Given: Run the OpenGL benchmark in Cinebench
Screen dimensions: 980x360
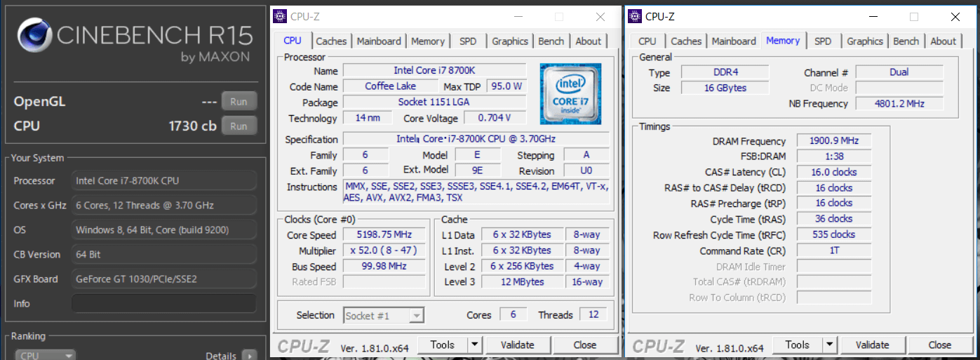Looking at the screenshot, I should click(239, 102).
